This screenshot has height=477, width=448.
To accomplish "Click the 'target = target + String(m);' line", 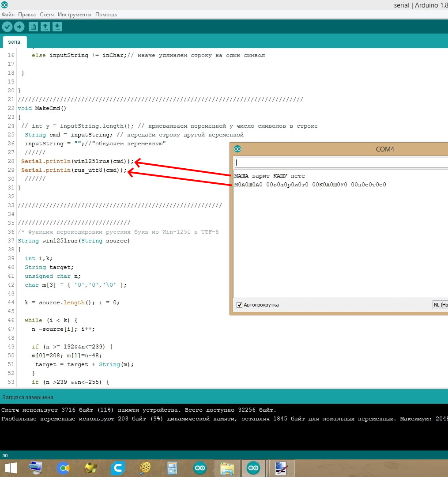I will coord(84,364).
